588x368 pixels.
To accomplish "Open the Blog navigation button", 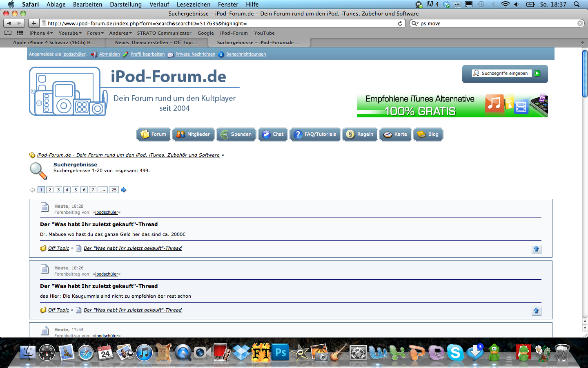I will [428, 134].
